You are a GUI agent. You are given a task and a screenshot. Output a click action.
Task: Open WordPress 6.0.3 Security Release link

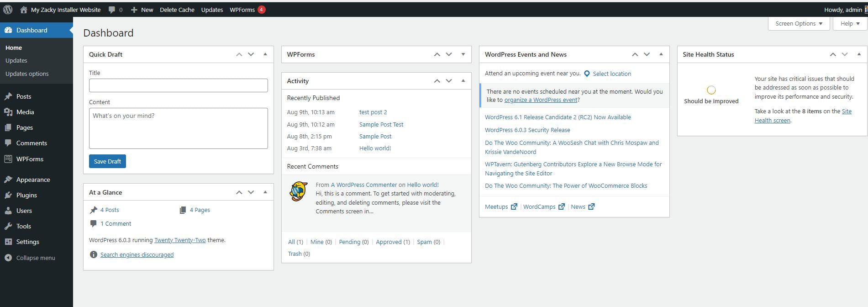pyautogui.click(x=527, y=130)
